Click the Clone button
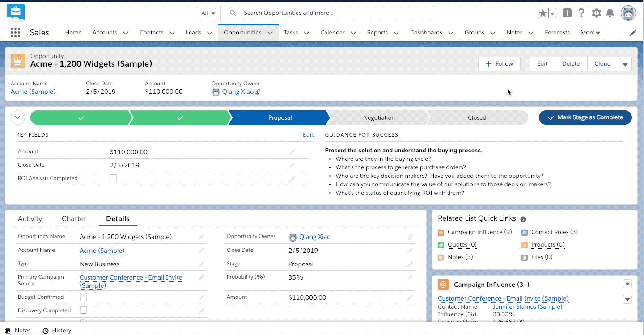The height and width of the screenshot is (335, 644). pyautogui.click(x=602, y=64)
